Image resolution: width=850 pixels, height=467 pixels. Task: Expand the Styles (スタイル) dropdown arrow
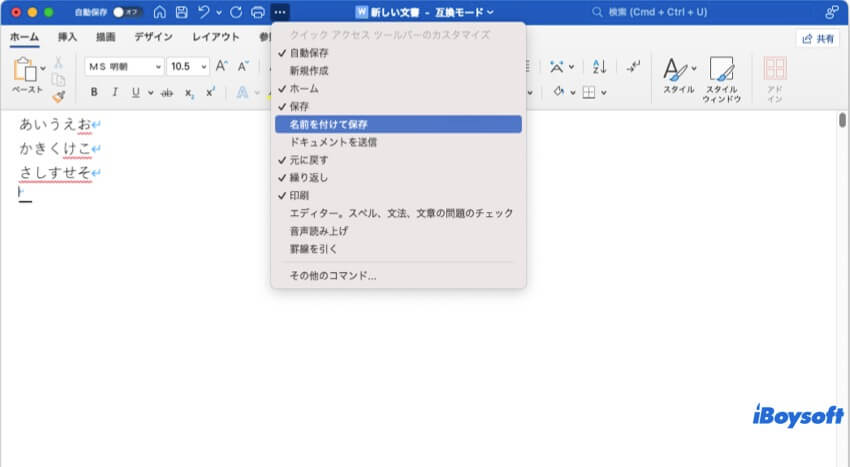[x=694, y=68]
